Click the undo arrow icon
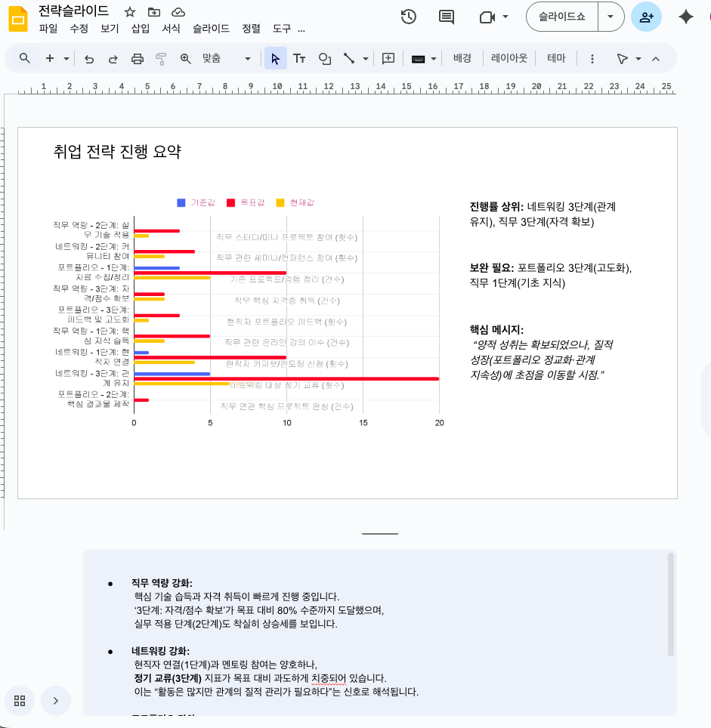 coord(89,59)
